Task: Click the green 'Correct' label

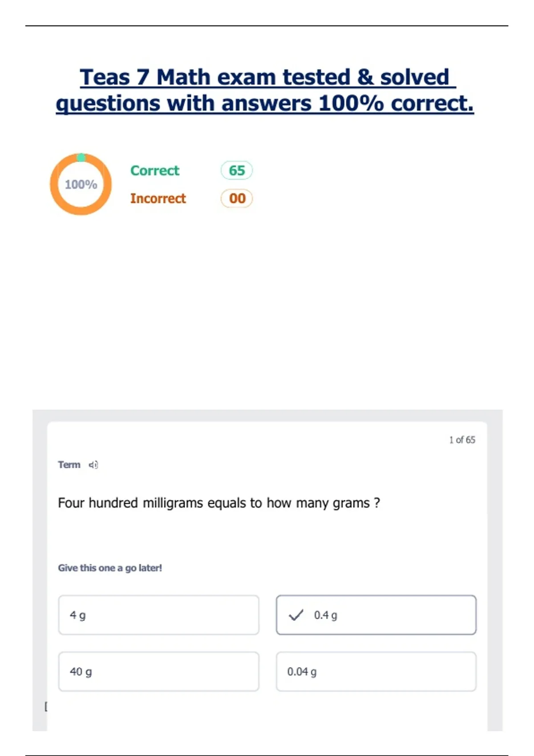Action: [155, 170]
